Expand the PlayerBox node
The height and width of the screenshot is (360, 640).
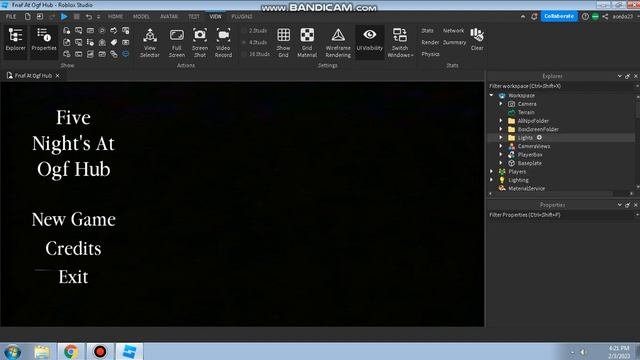(x=501, y=155)
